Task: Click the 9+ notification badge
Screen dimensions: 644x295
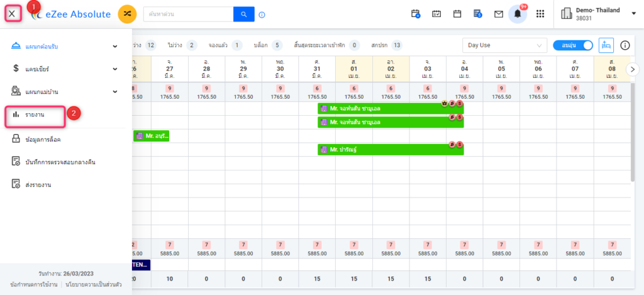Action: (524, 6)
